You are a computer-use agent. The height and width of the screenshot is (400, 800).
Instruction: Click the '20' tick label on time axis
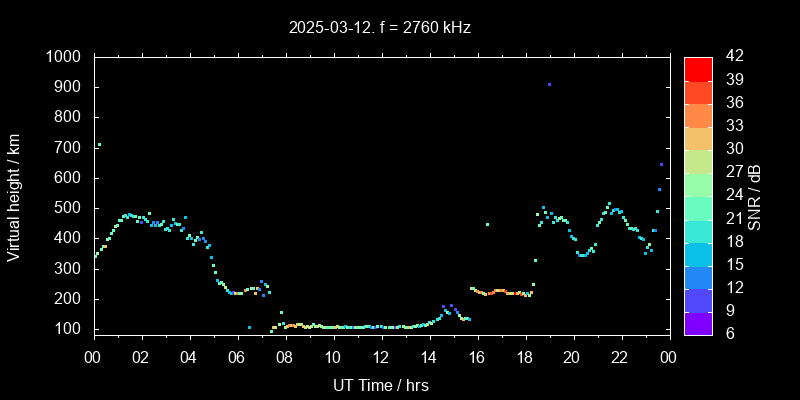pos(572,357)
